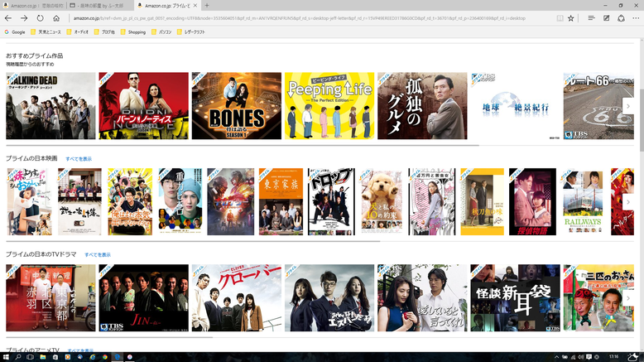644x362 pixels.
Task: Open the 孤独のグルメ thumbnail
Action: tap(422, 106)
